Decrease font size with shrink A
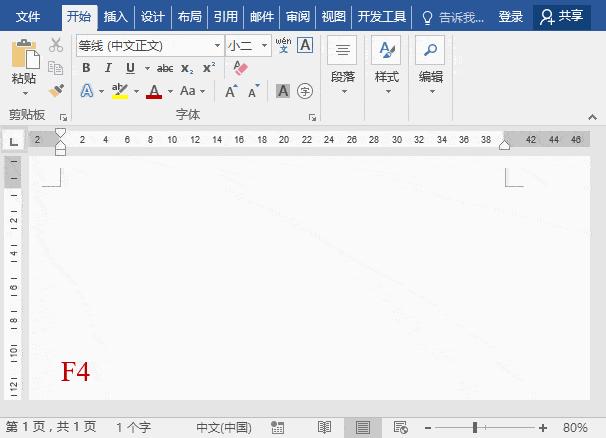This screenshot has height=438, width=606. click(x=254, y=91)
